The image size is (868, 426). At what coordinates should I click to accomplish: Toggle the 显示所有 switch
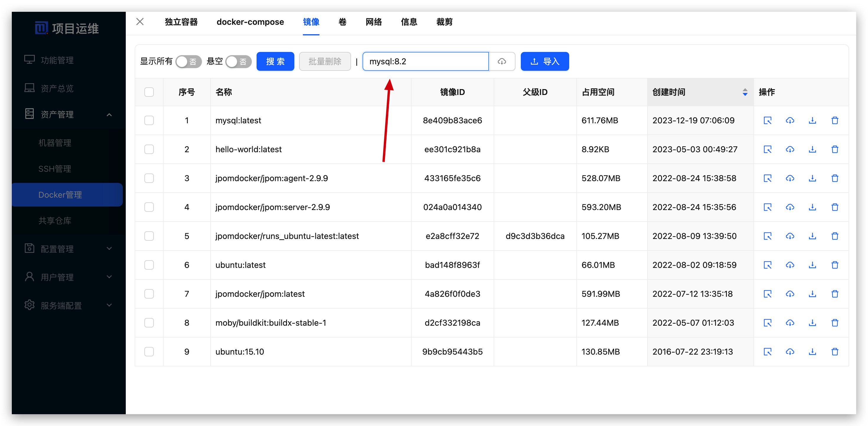pyautogui.click(x=188, y=62)
